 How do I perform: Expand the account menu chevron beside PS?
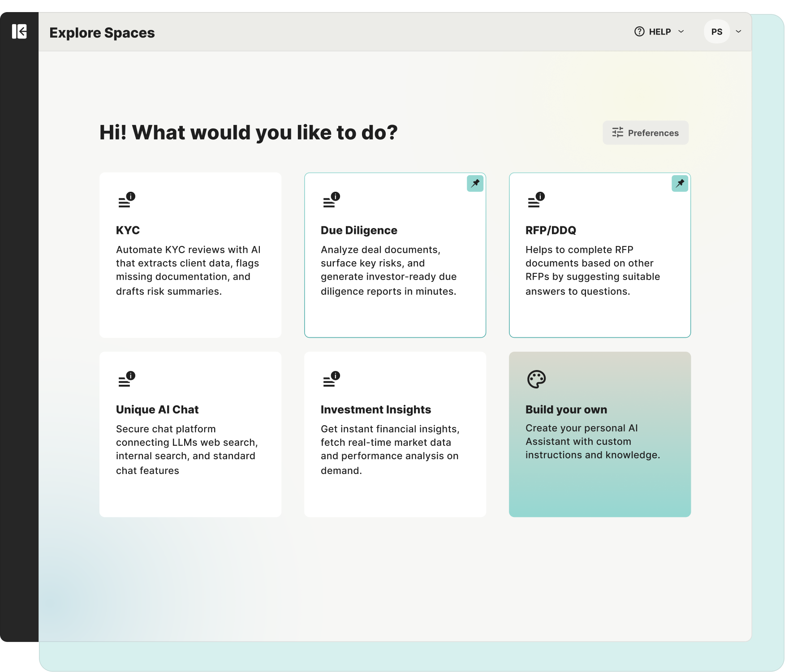pyautogui.click(x=738, y=32)
